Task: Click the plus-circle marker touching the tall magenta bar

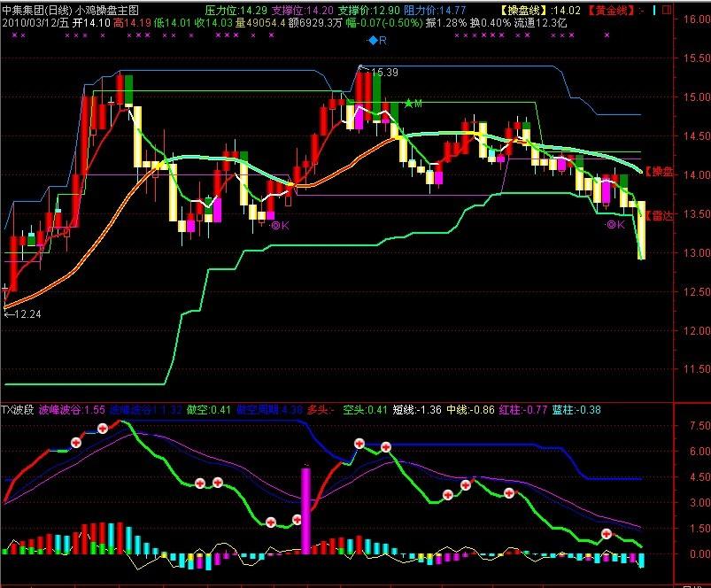Action: (x=298, y=520)
